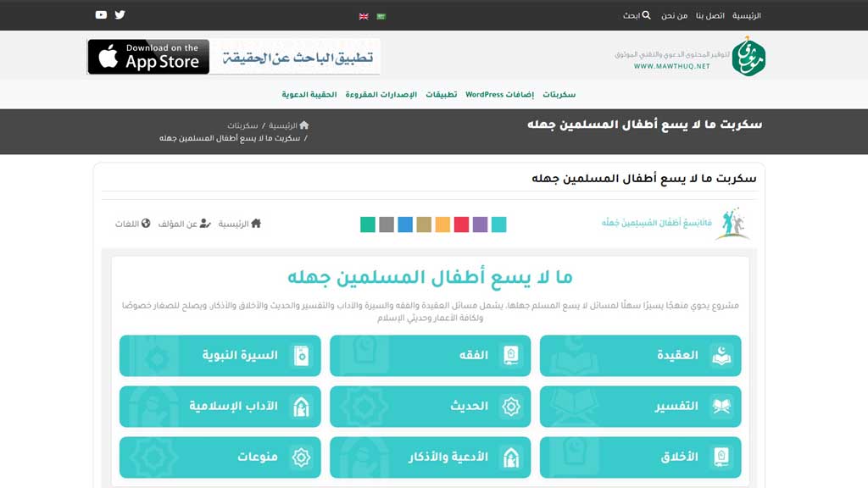Image resolution: width=868 pixels, height=488 pixels.
Task: Click the Mawthuq site logo
Action: 749,56
